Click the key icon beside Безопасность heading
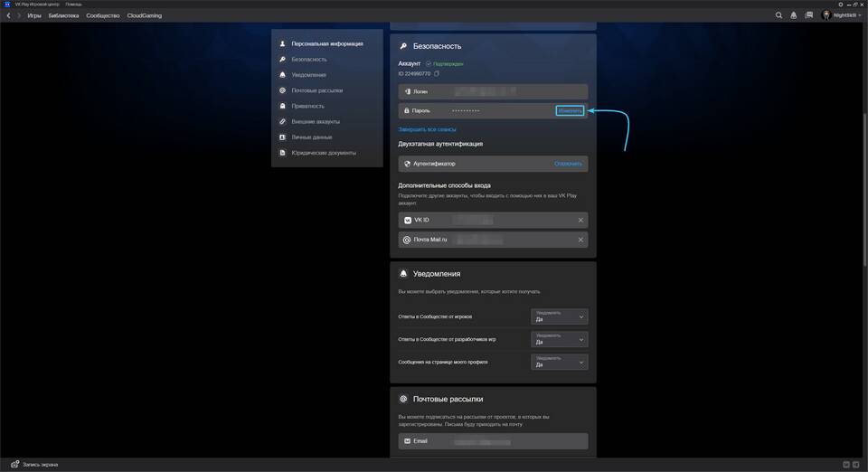 tap(403, 46)
